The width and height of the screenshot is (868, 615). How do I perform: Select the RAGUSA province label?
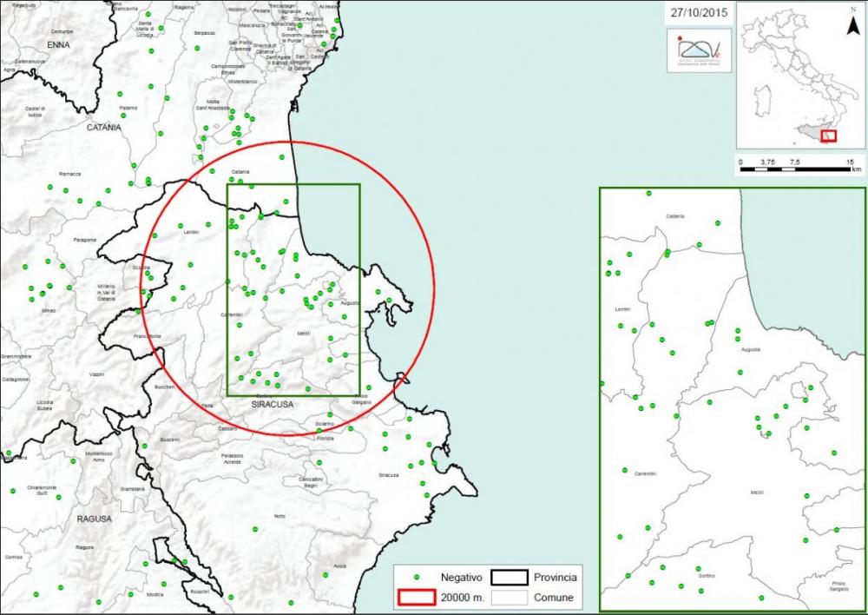click(x=94, y=519)
